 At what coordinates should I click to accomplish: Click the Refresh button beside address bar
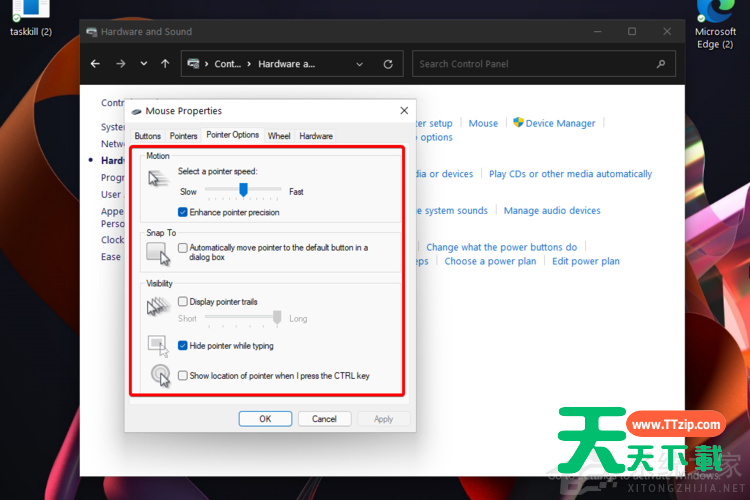388,64
